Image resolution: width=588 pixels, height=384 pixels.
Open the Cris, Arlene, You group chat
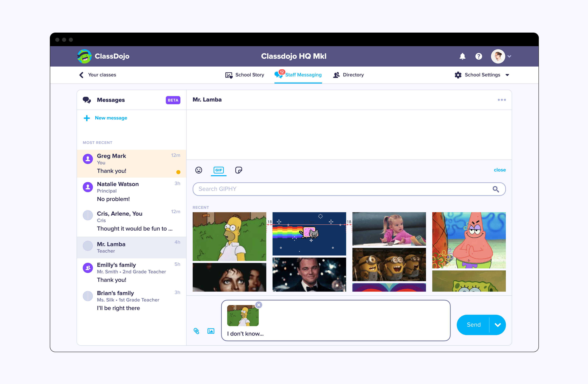(x=131, y=221)
